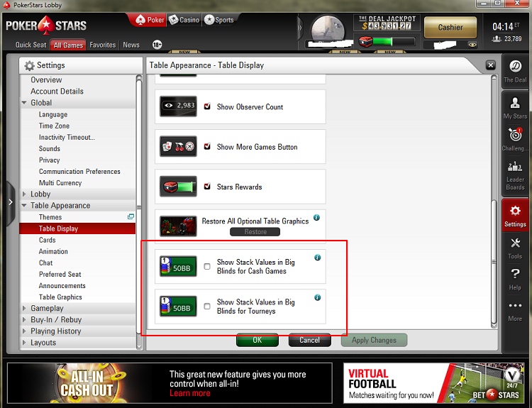The width and height of the screenshot is (532, 408).
Task: Collapse the Table Appearance section
Action: tap(24, 205)
